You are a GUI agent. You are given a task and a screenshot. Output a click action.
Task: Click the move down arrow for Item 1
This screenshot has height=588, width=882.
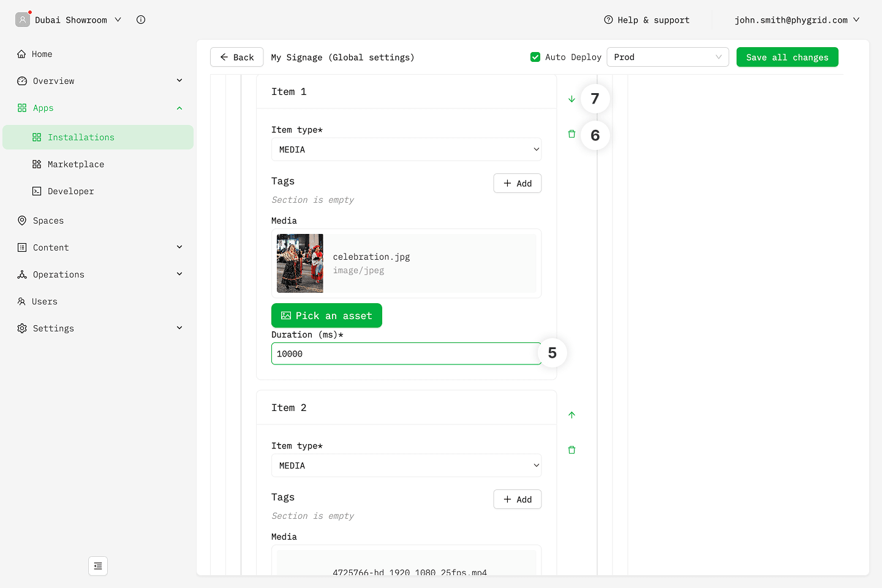571,99
